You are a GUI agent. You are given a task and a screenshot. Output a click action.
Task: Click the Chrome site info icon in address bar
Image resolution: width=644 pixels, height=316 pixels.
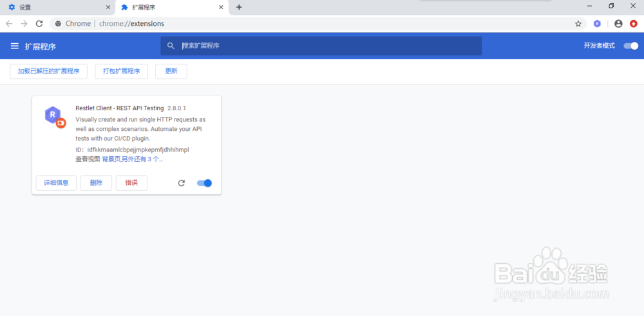[x=59, y=24]
